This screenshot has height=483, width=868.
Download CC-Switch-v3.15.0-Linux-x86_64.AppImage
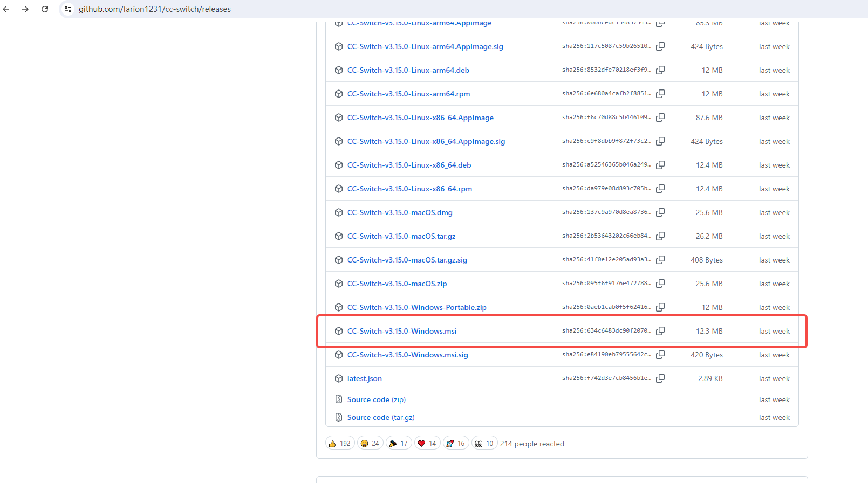[x=420, y=118]
